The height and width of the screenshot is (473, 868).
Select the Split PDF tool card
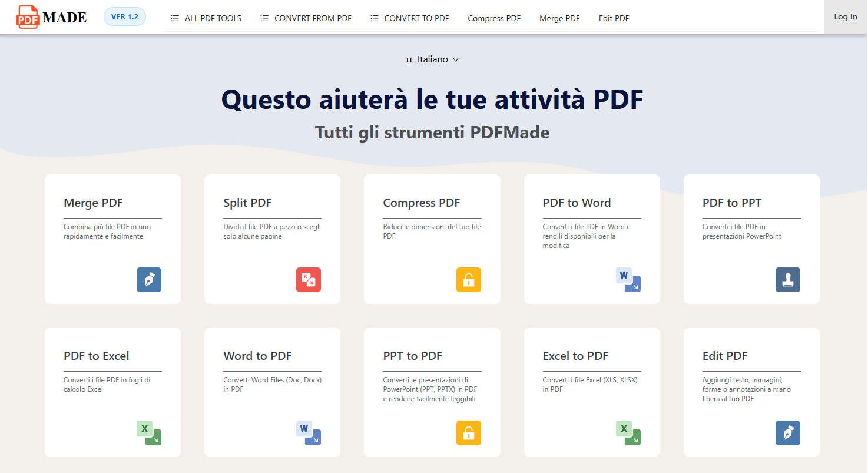(x=272, y=239)
